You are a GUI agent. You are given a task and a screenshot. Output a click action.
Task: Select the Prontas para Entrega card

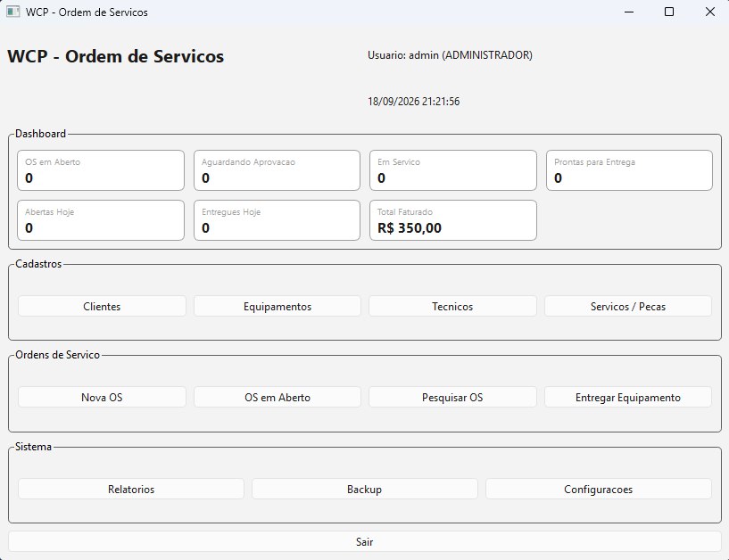(629, 170)
